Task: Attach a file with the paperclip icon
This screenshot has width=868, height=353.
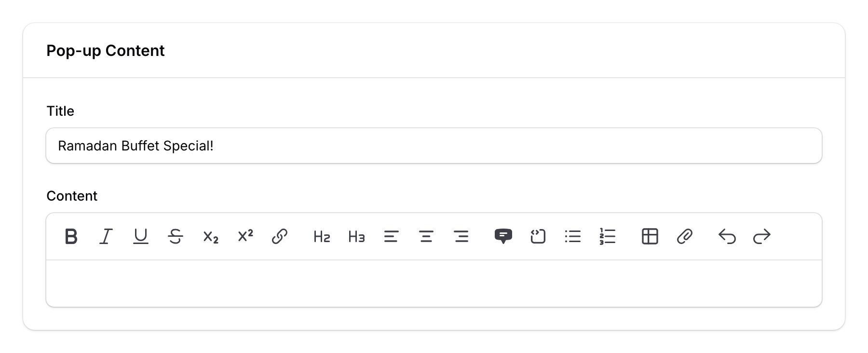Action: point(685,236)
